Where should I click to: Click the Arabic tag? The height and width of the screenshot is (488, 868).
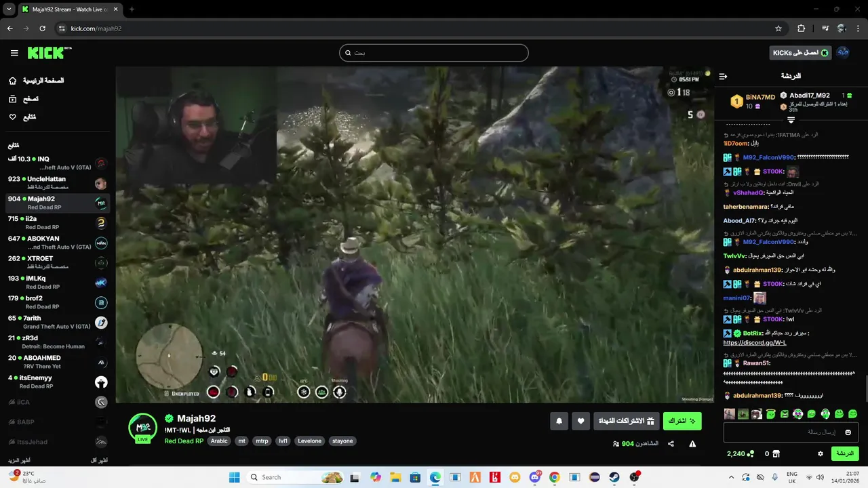point(219,441)
